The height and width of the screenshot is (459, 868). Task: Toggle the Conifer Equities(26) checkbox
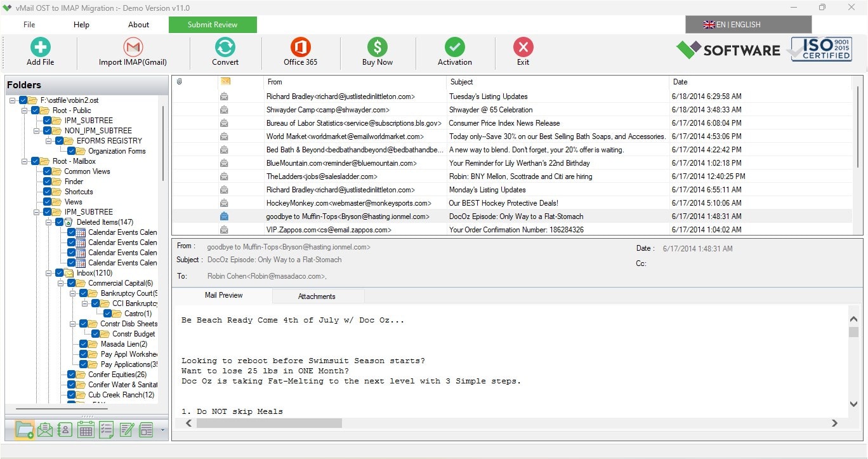[72, 375]
